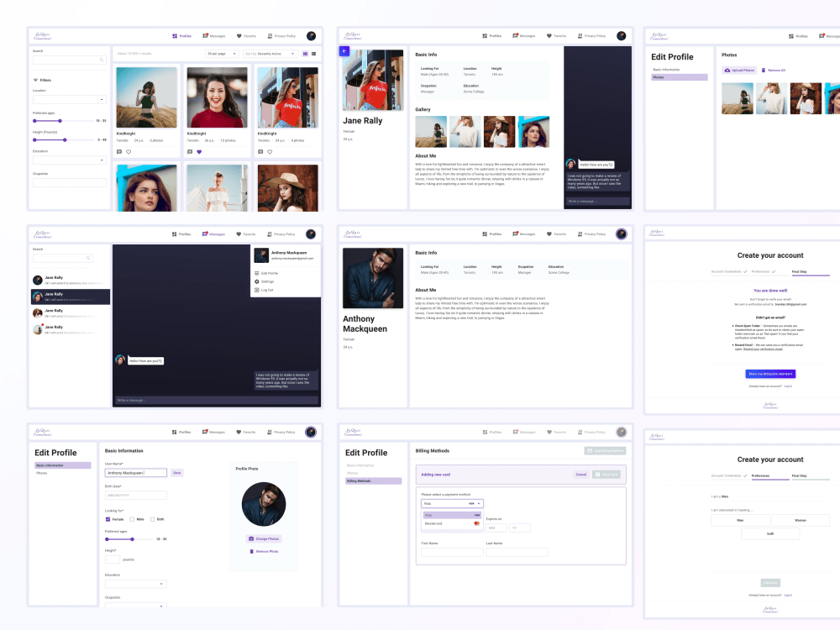
Task: Click Continue on Create account Preferences screen
Action: (770, 583)
